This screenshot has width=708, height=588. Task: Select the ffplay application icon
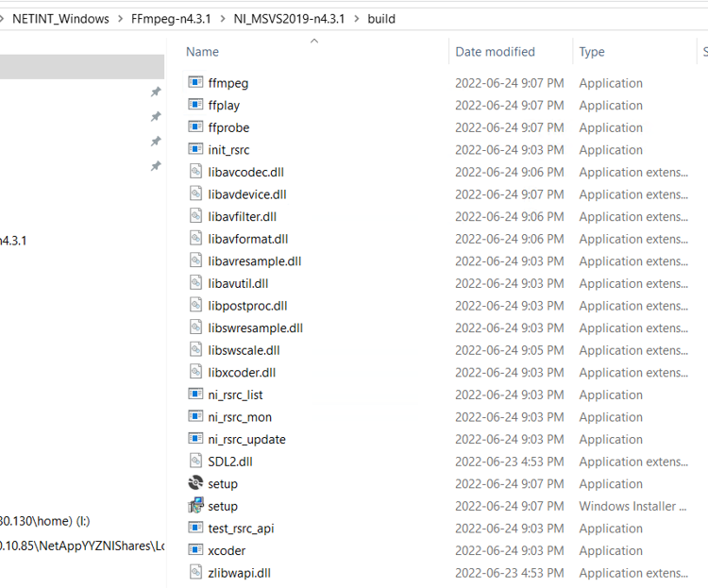(195, 105)
